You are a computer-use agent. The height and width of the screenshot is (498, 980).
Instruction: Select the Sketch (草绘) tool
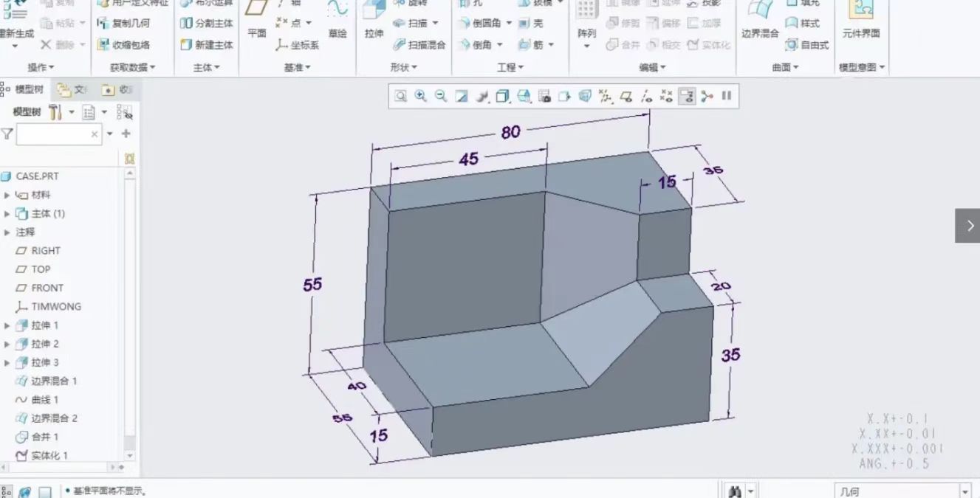337,22
